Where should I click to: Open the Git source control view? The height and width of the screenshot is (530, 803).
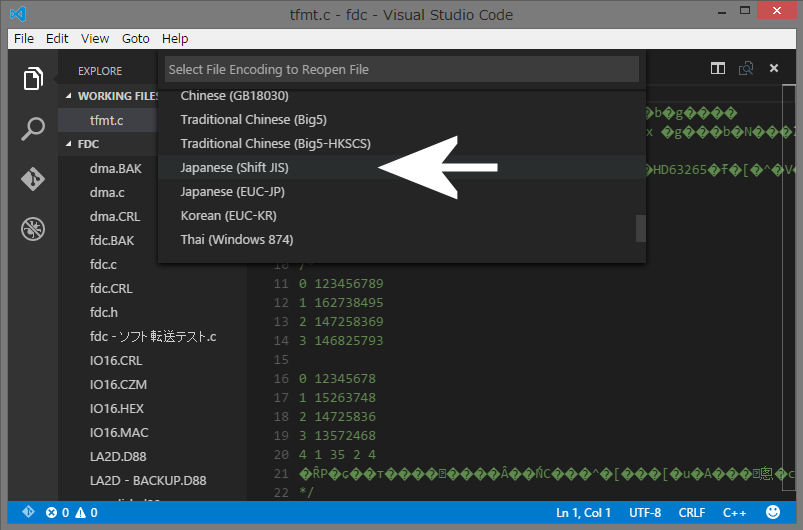click(x=33, y=179)
